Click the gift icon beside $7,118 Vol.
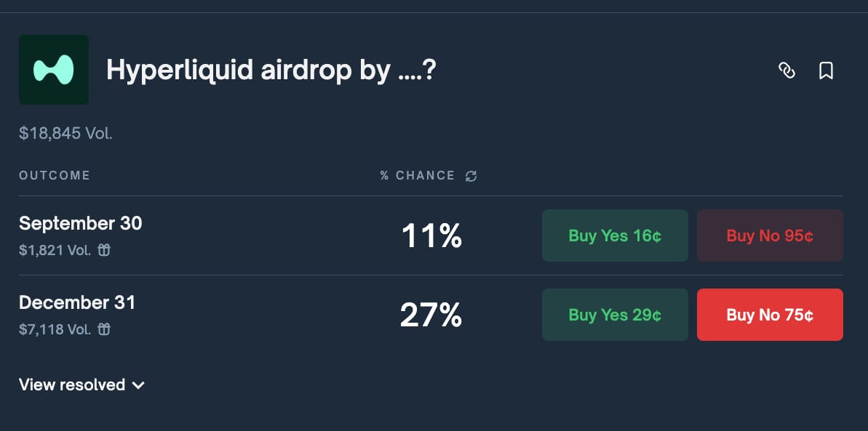Viewport: 868px width, 431px height. click(104, 329)
